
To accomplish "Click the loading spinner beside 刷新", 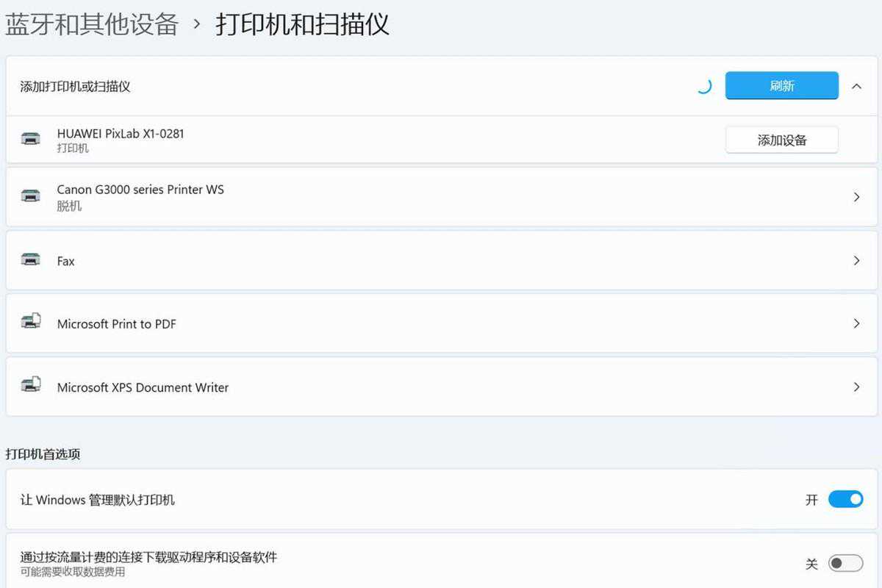I will [x=703, y=86].
